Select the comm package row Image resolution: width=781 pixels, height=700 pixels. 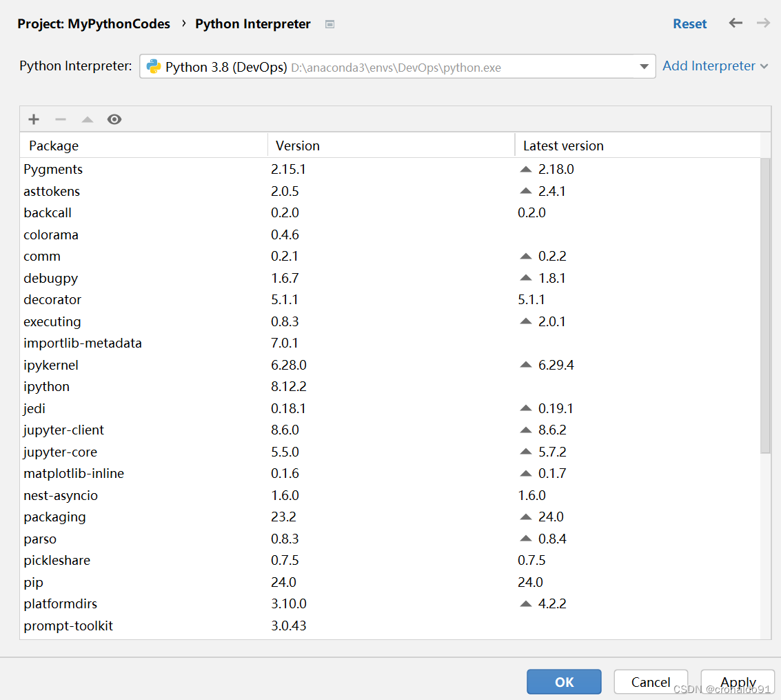(390, 256)
